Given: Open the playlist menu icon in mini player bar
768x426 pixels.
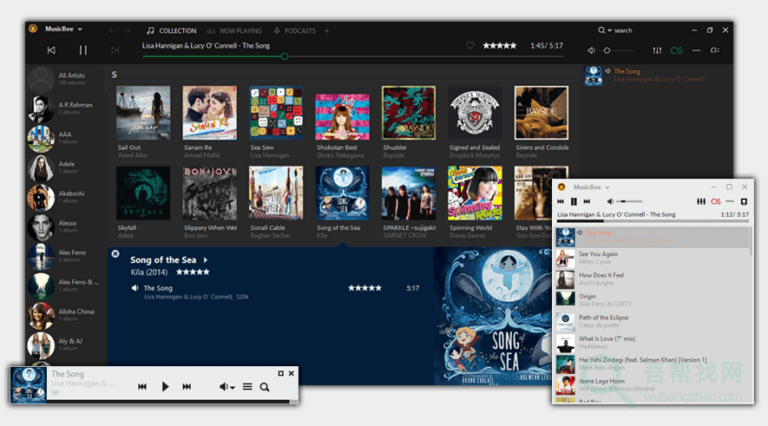Looking at the screenshot, I should tap(247, 387).
